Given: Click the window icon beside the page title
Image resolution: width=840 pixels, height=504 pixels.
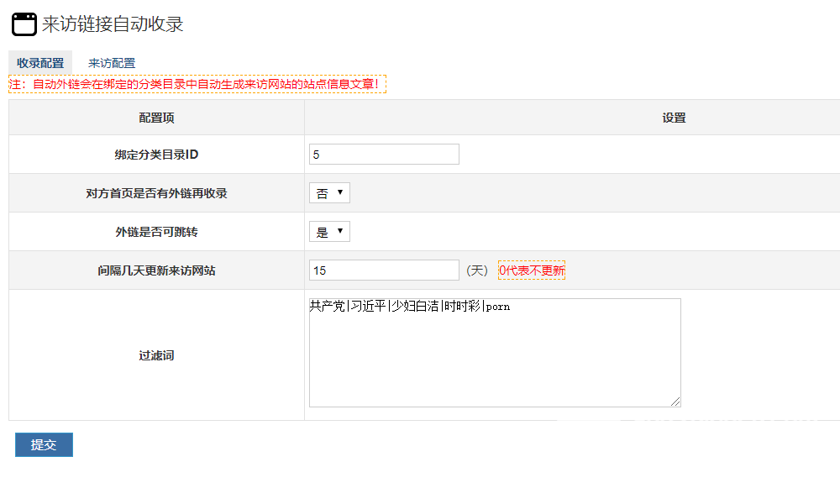Looking at the screenshot, I should (x=24, y=24).
